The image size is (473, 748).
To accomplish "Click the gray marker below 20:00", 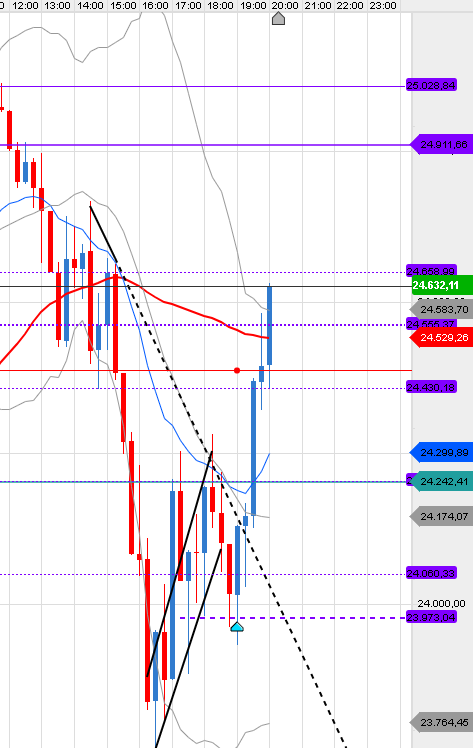I will click(x=278, y=19).
